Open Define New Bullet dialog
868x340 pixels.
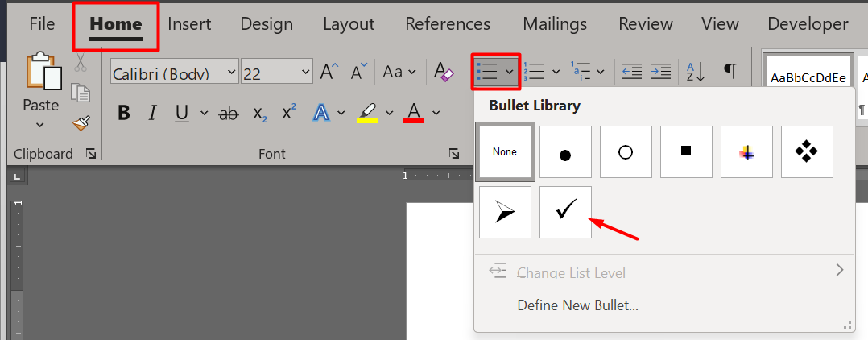577,305
